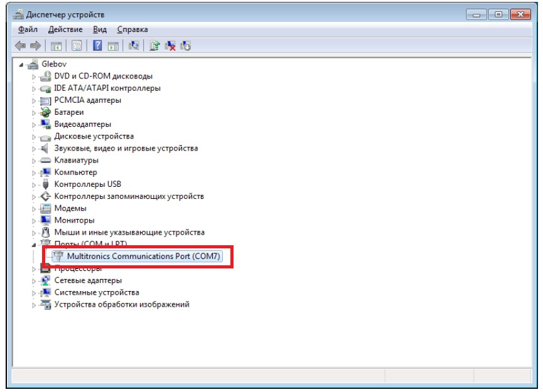543x392 pixels.
Task: Click the Multitronics Communications Port connector icon
Action: click(x=58, y=257)
